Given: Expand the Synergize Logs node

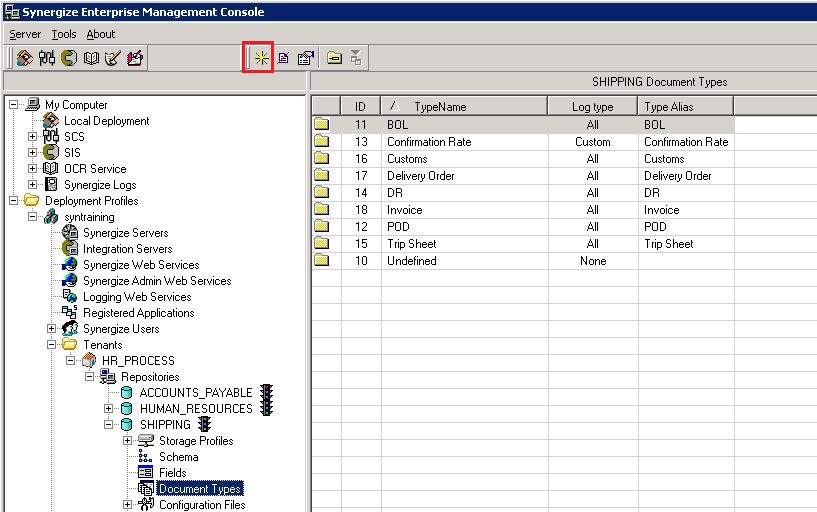Looking at the screenshot, I should 32,184.
